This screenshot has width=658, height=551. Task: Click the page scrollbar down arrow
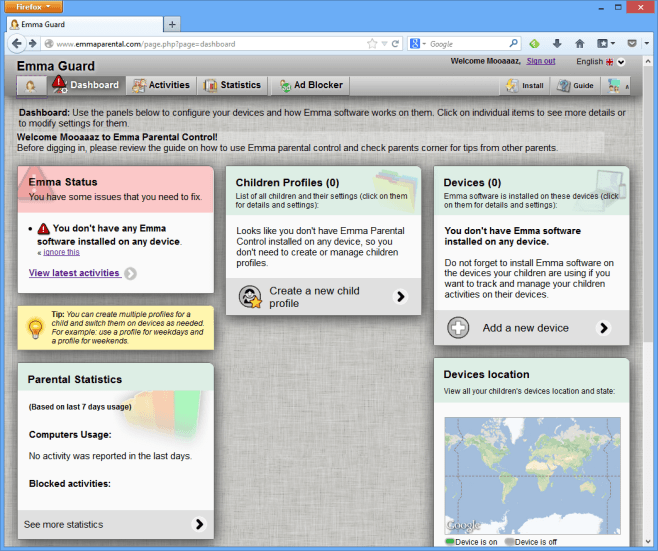point(648,541)
